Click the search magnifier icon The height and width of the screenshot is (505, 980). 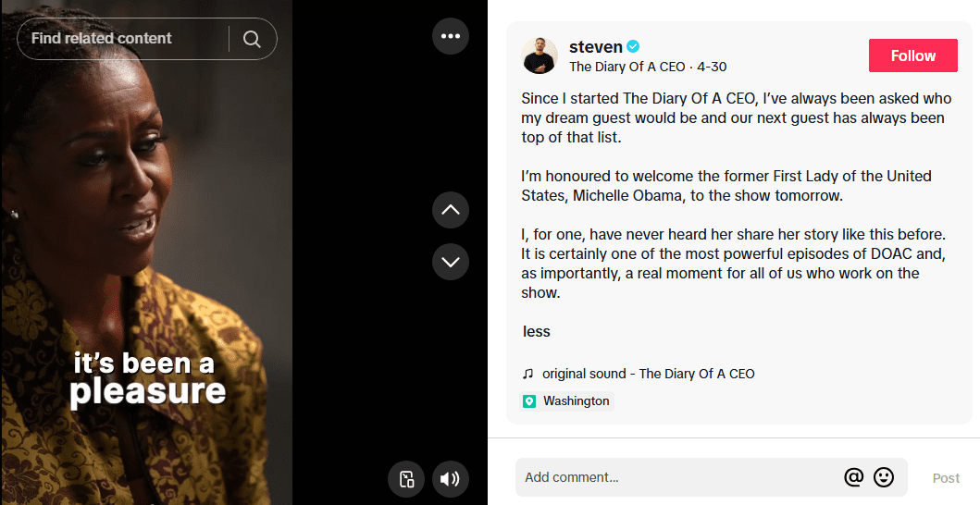click(252, 39)
